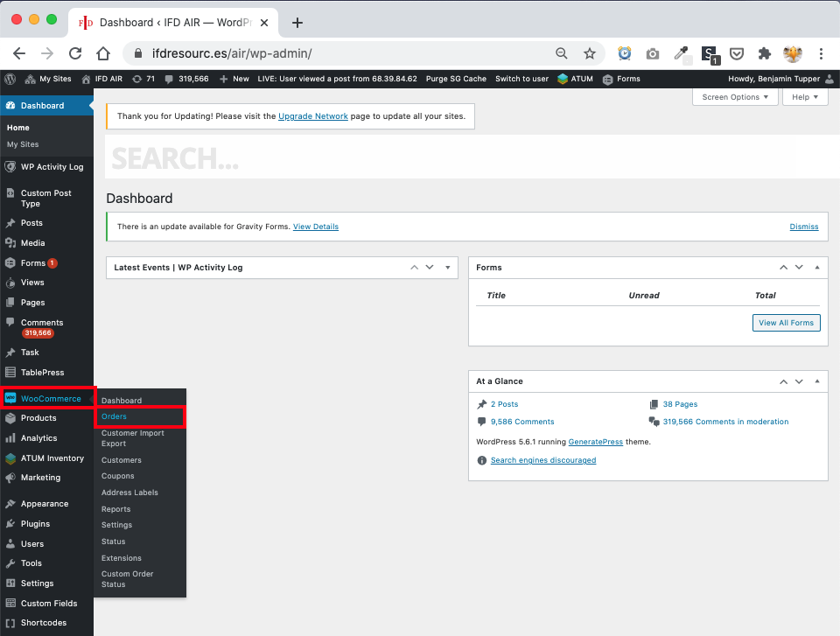Move the At a Glance widget down
The image size is (840, 636).
[x=799, y=381]
